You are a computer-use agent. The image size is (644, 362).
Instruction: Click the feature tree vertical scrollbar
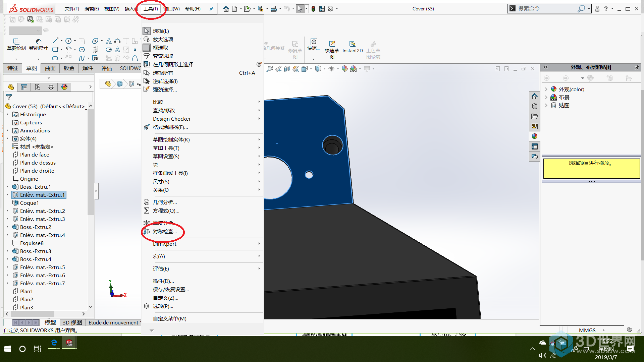(x=91, y=162)
